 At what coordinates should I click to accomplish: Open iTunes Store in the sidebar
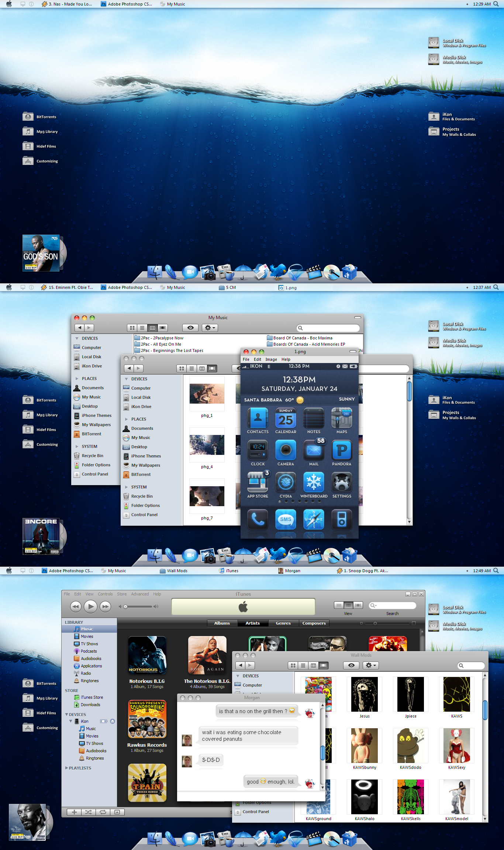tap(92, 697)
